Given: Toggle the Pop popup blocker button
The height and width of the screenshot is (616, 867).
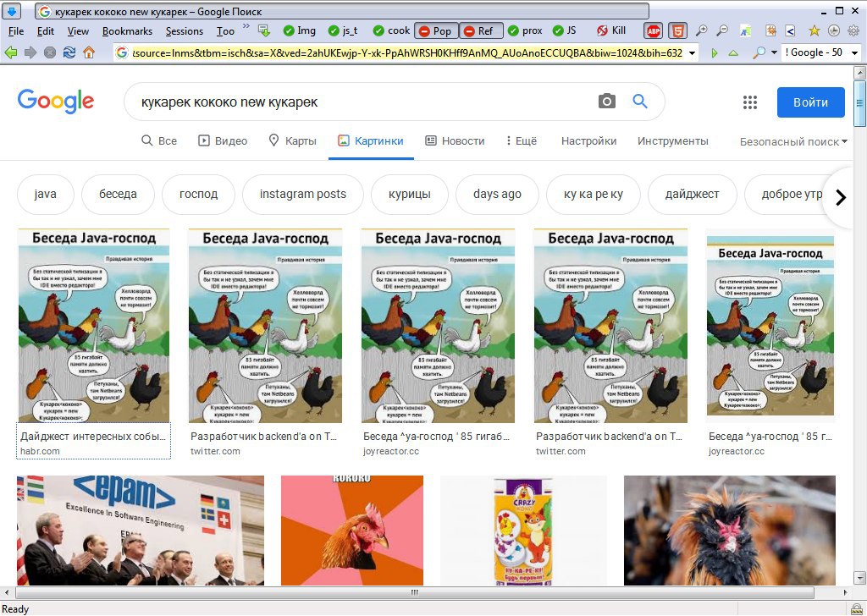Looking at the screenshot, I should 436,31.
